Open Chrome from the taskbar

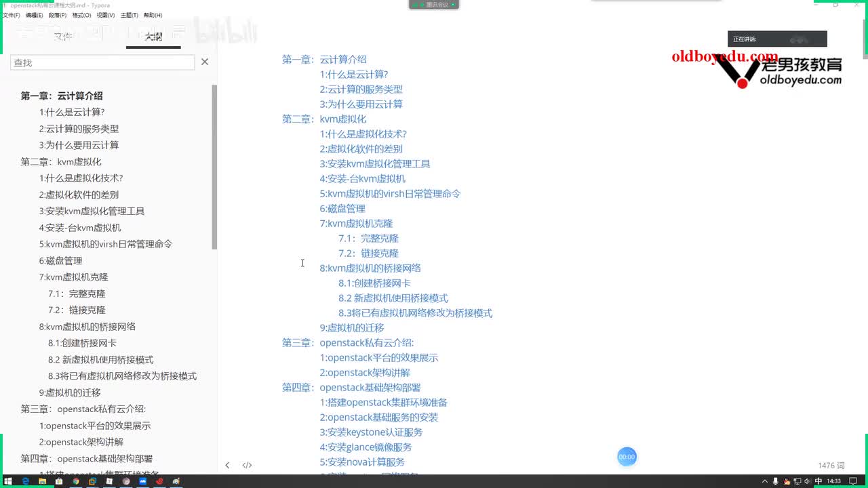coord(76,481)
